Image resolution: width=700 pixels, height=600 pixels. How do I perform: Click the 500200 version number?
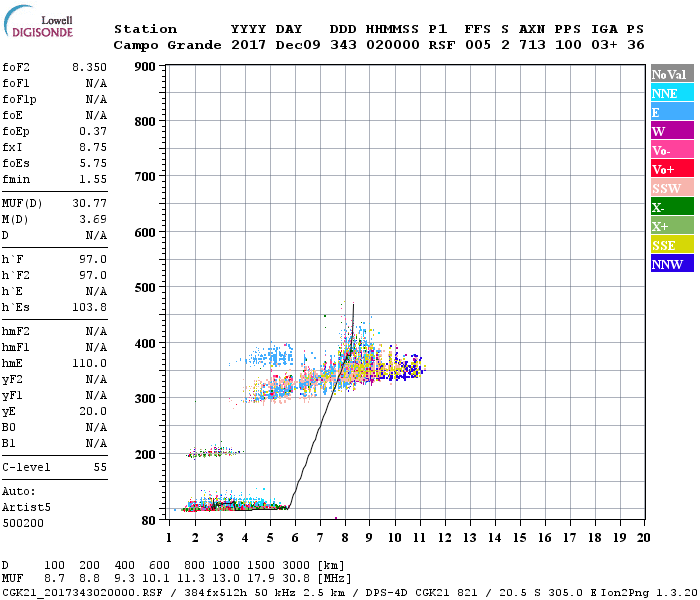click(23, 523)
